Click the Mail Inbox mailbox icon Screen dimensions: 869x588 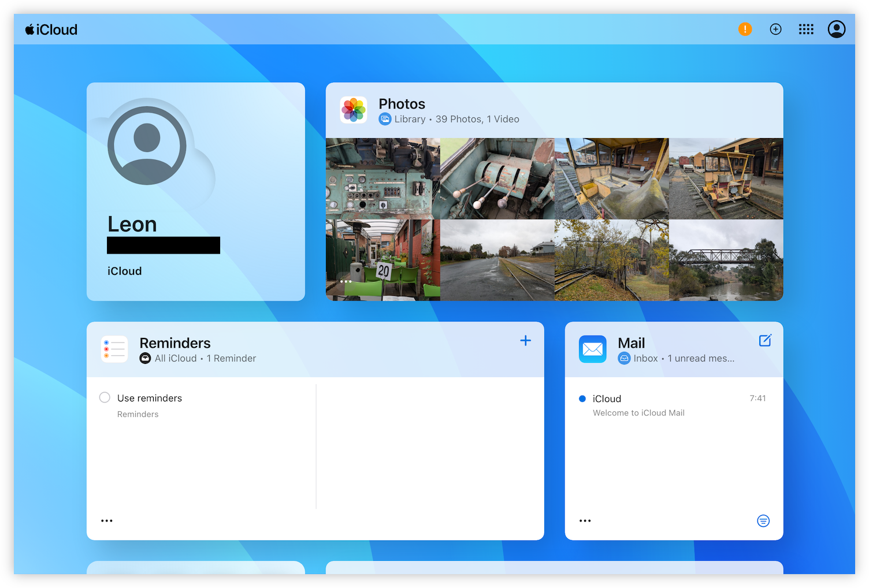click(624, 358)
